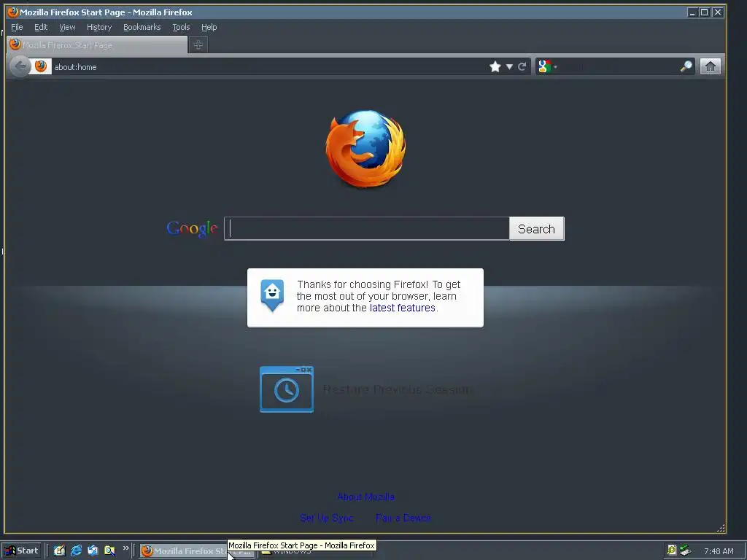This screenshot has width=747, height=560.
Task: Click the about:home address bar
Action: [269, 67]
